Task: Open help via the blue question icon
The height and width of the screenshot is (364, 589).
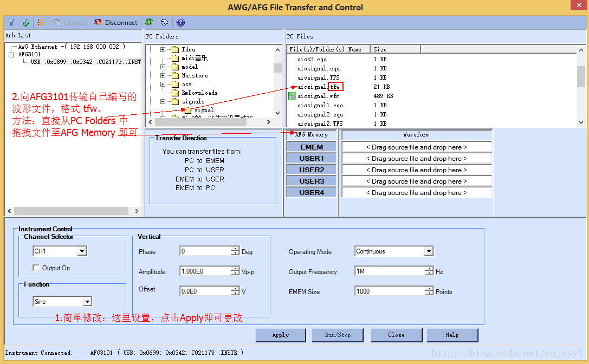Action: pyautogui.click(x=180, y=23)
